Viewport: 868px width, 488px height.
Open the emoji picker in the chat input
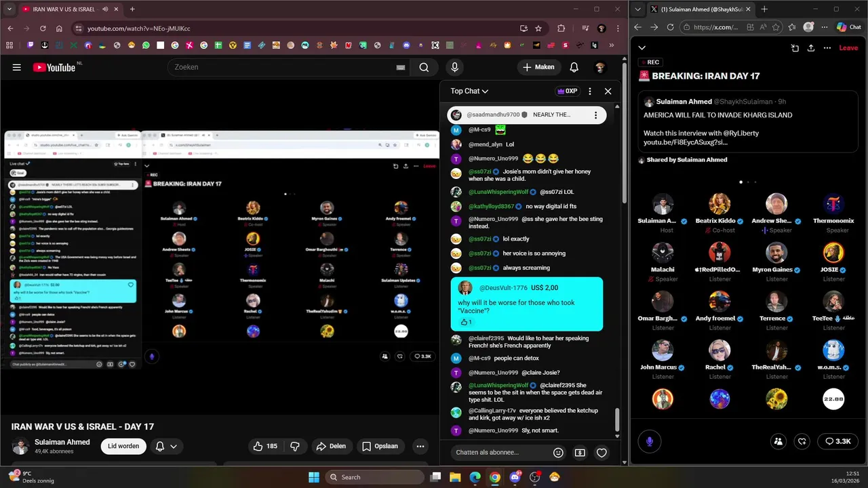(558, 452)
